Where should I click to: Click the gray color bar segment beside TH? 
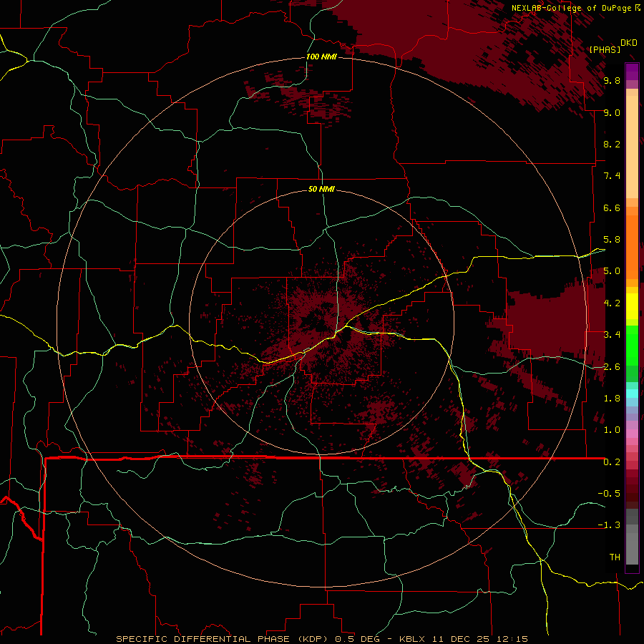(x=632, y=548)
